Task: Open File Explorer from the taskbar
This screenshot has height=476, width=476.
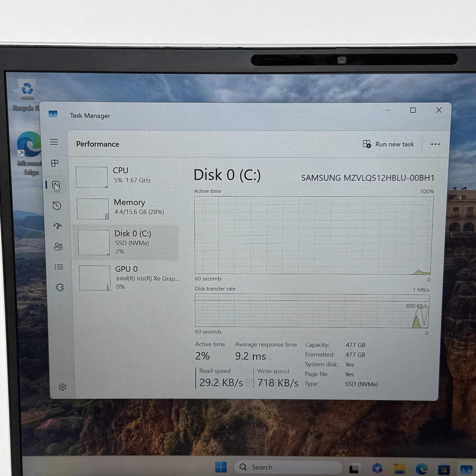Action: coord(400,469)
